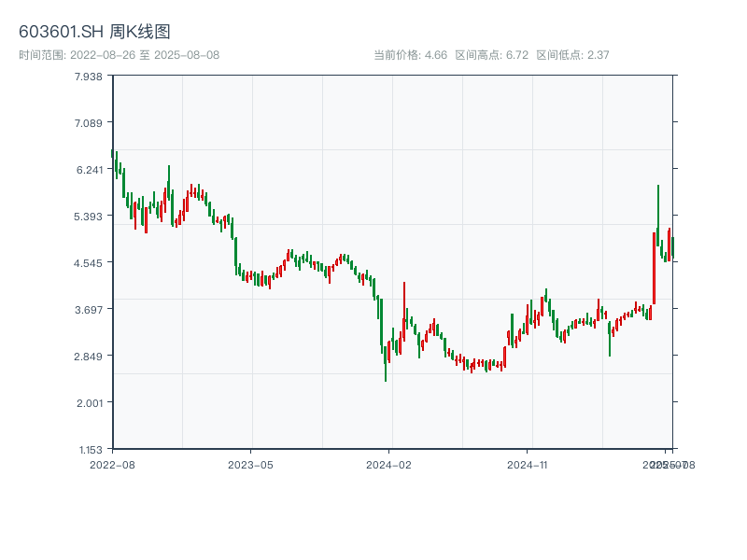747x560 pixels.
Task: Select the 2024-11 x-axis date label
Action: click(x=529, y=464)
